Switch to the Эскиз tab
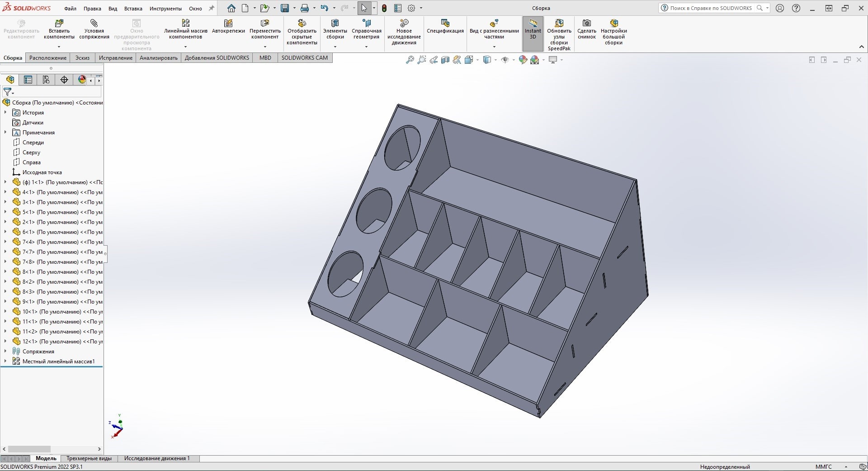This screenshot has width=868, height=471. pos(82,58)
